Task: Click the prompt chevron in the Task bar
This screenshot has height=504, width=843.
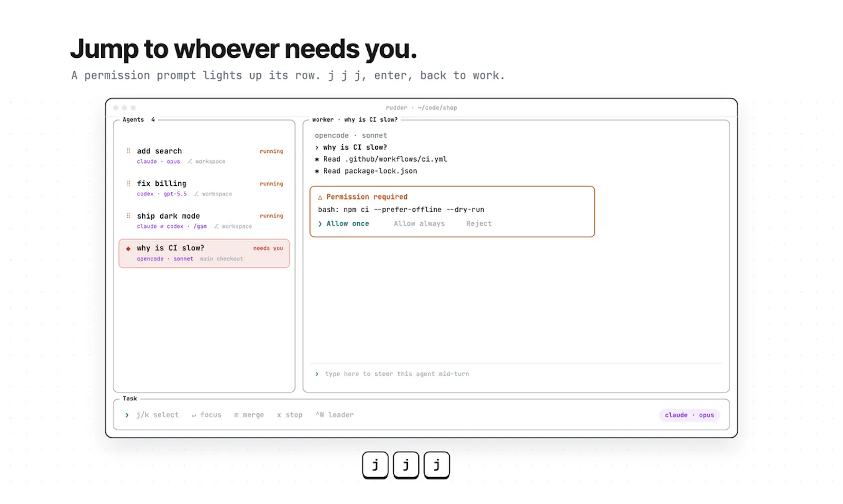Action: (127, 415)
